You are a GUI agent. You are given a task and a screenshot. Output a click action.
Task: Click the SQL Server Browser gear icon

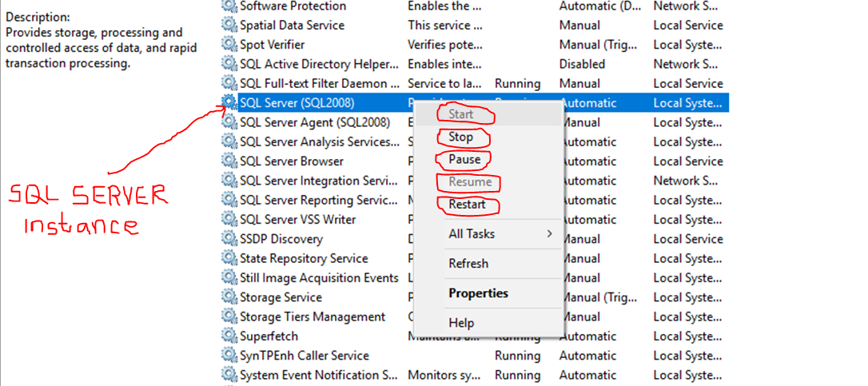click(x=229, y=161)
